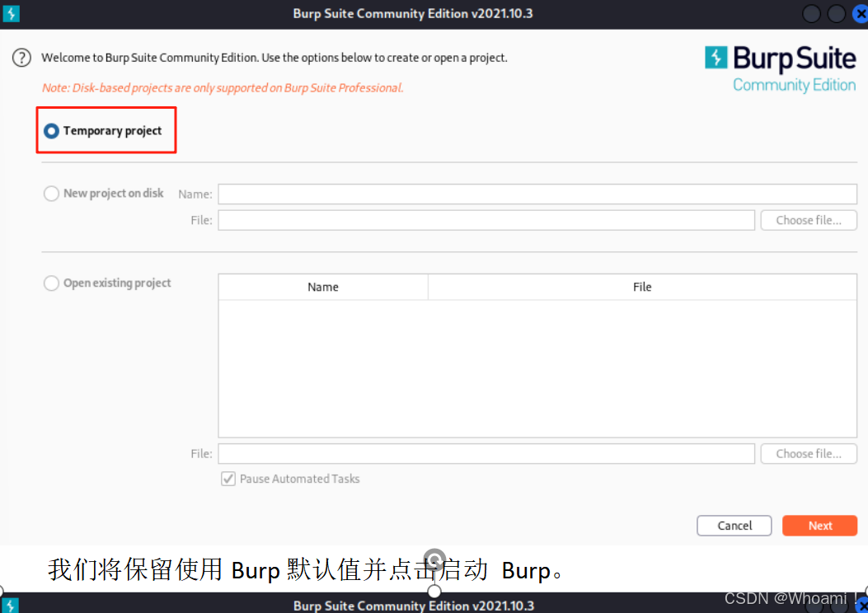The height and width of the screenshot is (613, 868).
Task: Click the Cancel button
Action: coord(734,526)
